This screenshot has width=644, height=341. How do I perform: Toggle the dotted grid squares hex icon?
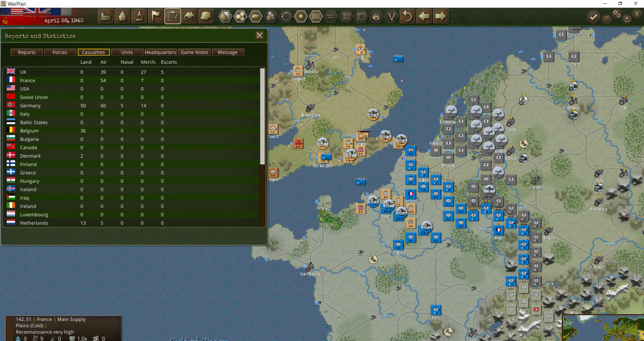pyautogui.click(x=346, y=16)
